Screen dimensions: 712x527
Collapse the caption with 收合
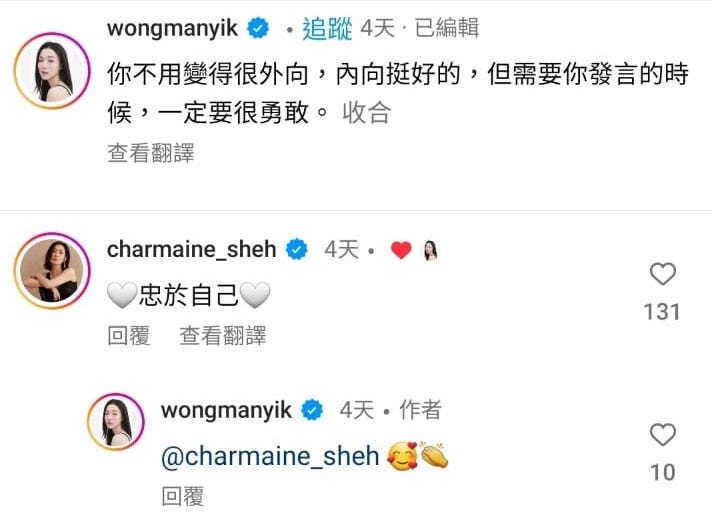366,113
